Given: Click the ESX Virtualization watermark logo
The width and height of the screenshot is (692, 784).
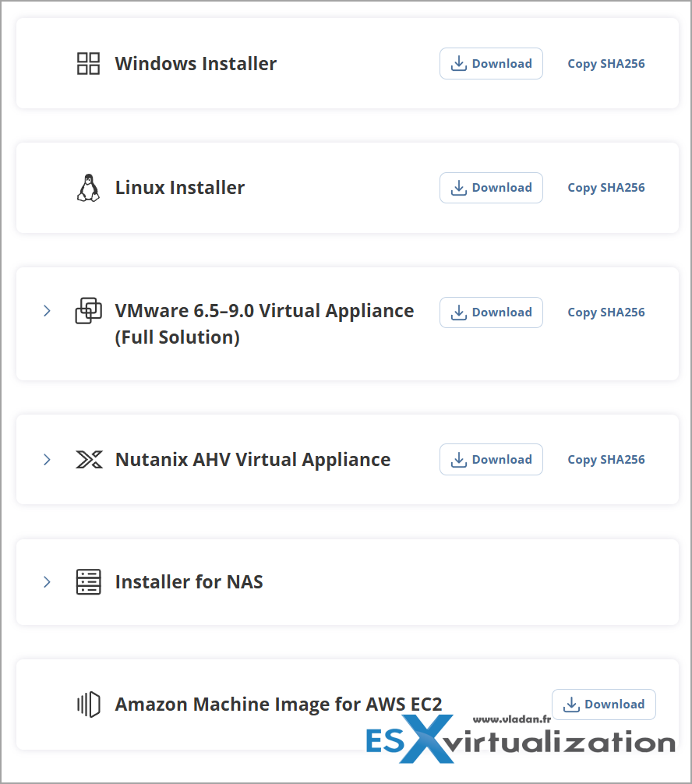Looking at the screenshot, I should [x=520, y=740].
